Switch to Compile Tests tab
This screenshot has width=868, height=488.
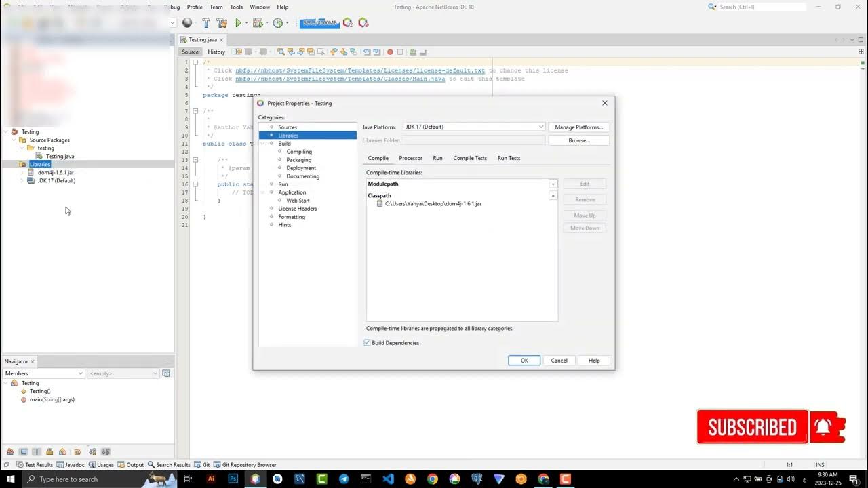(x=470, y=158)
